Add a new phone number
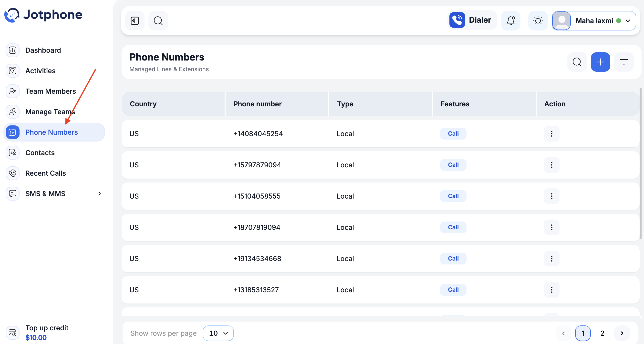This screenshot has height=344, width=644. pyautogui.click(x=600, y=62)
